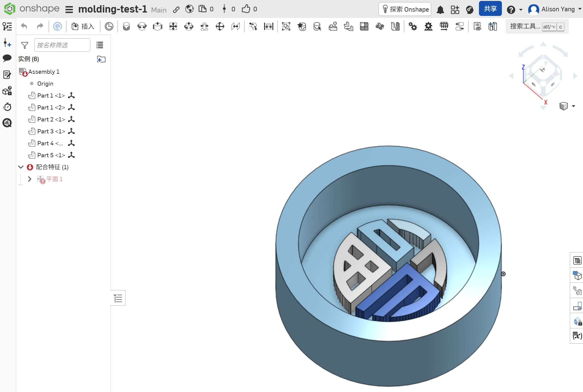Click the add folder icon beside 实例 (6)
Screen dimensions: 583x392
click(101, 59)
